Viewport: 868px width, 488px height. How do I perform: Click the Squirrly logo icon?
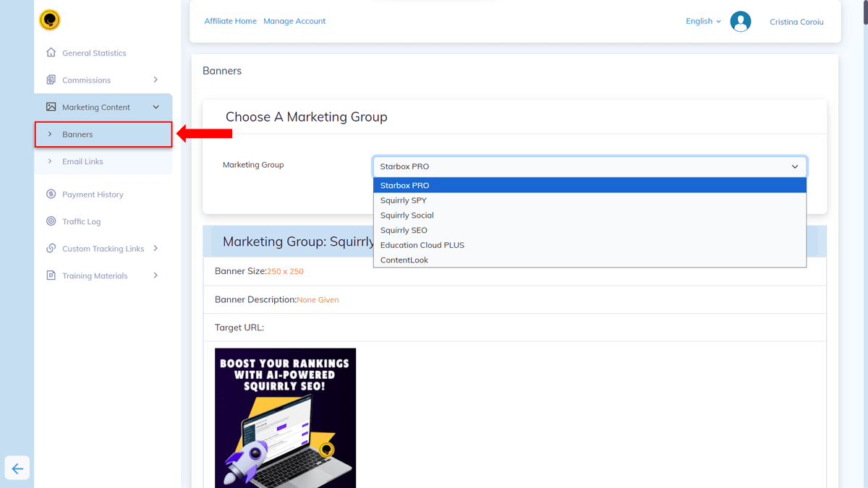(50, 20)
